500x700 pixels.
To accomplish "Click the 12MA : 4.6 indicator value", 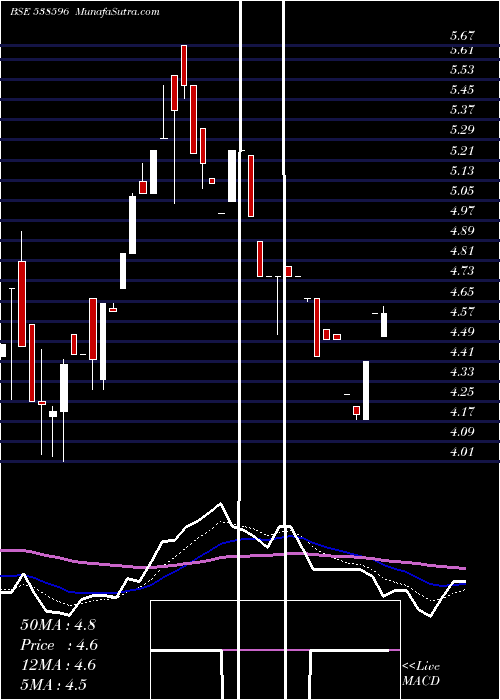I will pyautogui.click(x=58, y=665).
